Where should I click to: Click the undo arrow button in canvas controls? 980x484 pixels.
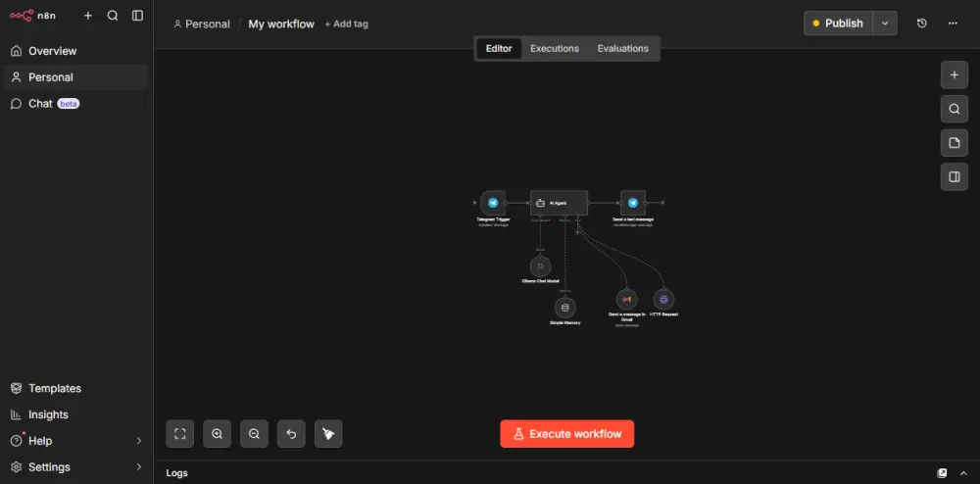click(x=291, y=433)
